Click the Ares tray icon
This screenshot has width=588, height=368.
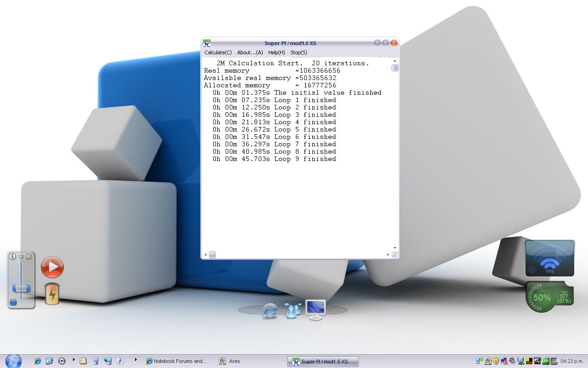(x=488, y=361)
